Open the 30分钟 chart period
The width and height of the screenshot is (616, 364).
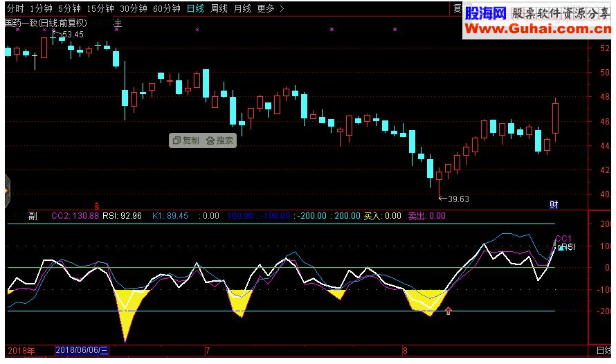[134, 8]
